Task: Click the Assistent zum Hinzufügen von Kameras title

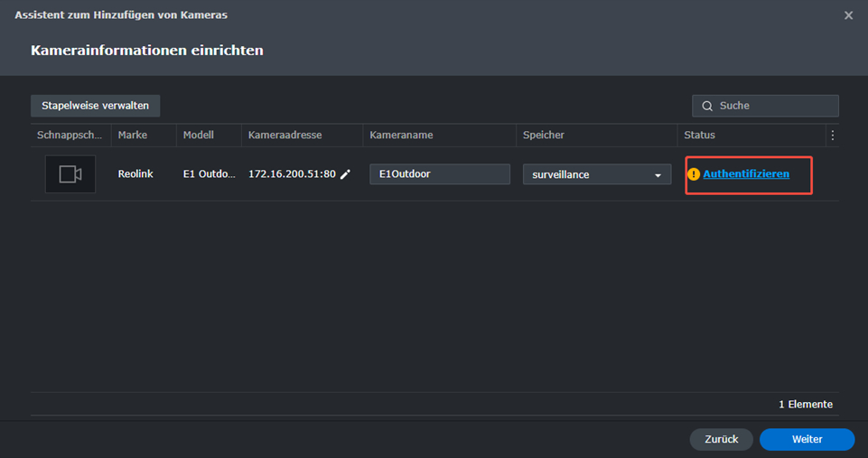Action: pos(121,15)
